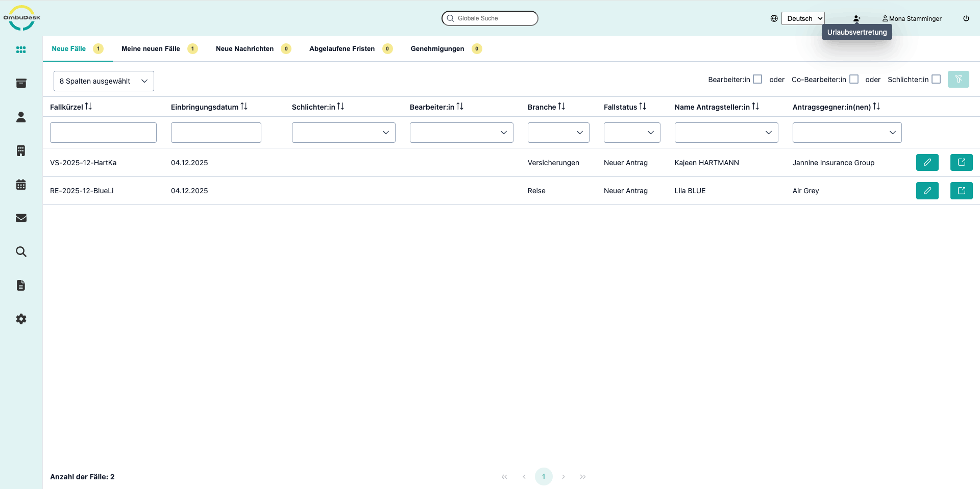This screenshot has height=489, width=980.
Task: Switch to the Abgelaufene Fristen tab
Action: (x=342, y=49)
